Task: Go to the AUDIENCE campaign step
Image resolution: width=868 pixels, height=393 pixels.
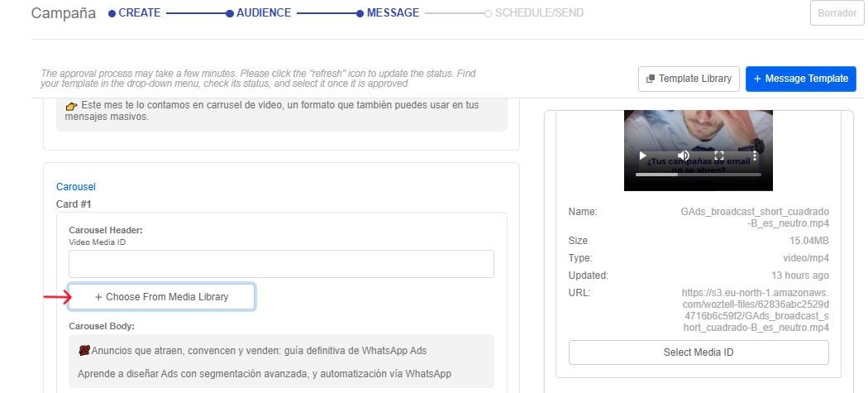Action: coord(259,12)
